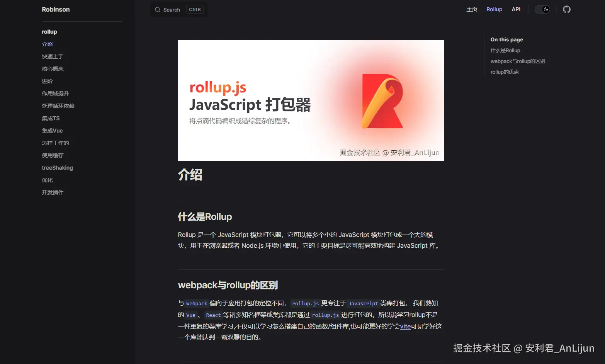Open the 主页 nav item
The width and height of the screenshot is (605, 364).
(472, 9)
